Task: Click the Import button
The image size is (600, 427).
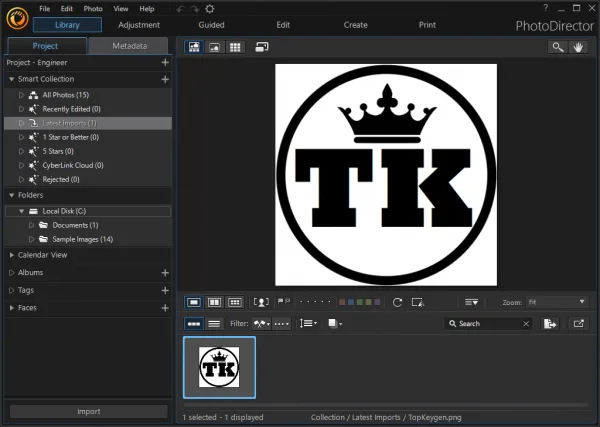Action: click(89, 412)
